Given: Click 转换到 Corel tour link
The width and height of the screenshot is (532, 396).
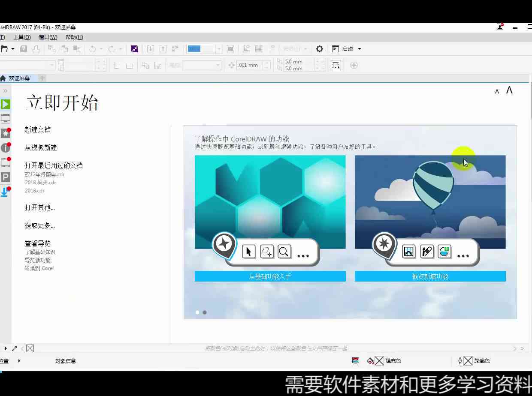Looking at the screenshot, I should click(x=39, y=268).
